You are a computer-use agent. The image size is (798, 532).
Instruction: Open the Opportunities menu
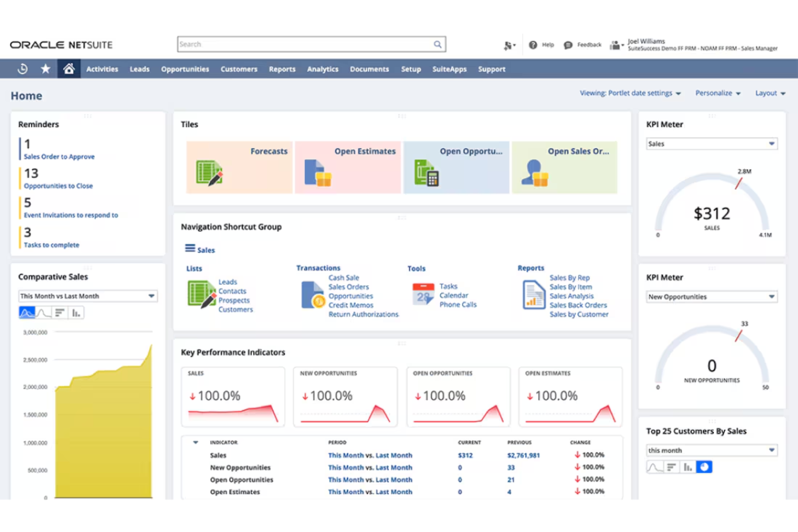point(185,68)
